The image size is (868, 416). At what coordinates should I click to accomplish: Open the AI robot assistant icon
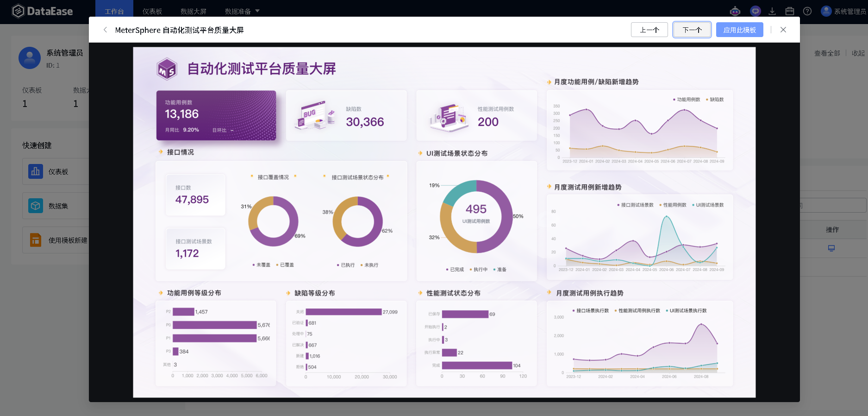[735, 11]
